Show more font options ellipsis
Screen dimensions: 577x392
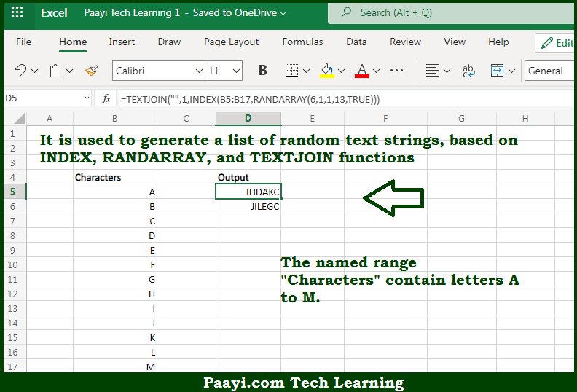click(x=396, y=70)
